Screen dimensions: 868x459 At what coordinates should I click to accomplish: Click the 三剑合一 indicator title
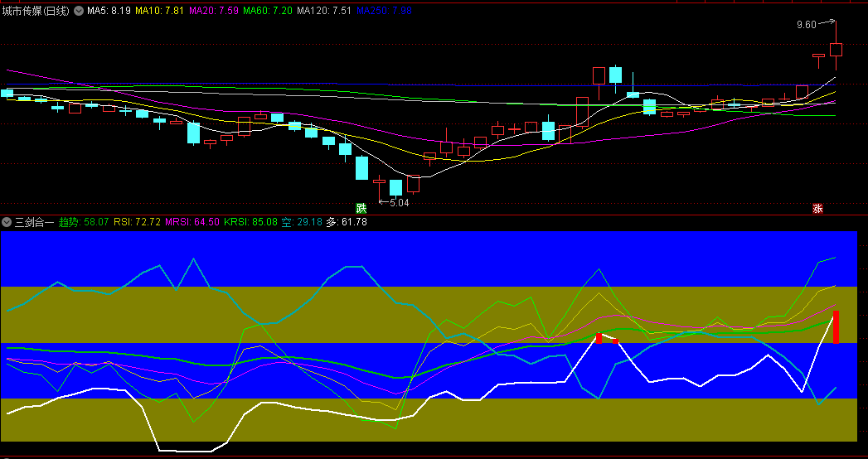[34, 222]
